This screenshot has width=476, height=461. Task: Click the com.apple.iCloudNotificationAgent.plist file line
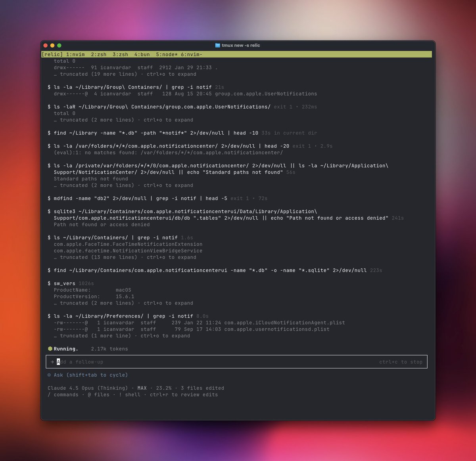coord(199,323)
